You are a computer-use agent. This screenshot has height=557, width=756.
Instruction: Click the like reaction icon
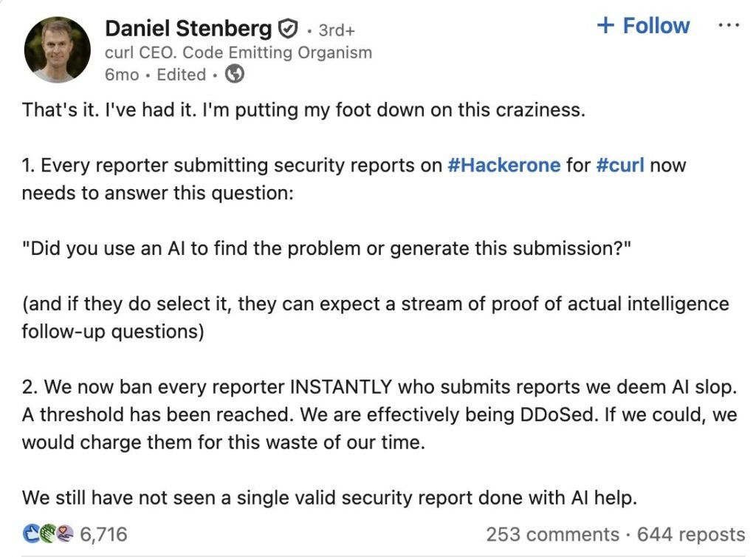click(x=32, y=533)
